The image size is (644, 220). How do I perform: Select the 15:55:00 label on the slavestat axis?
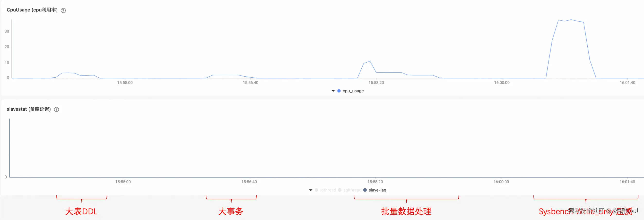(x=123, y=182)
